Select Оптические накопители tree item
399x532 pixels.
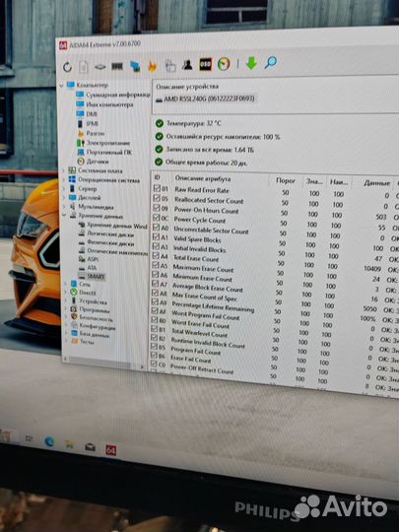117,252
